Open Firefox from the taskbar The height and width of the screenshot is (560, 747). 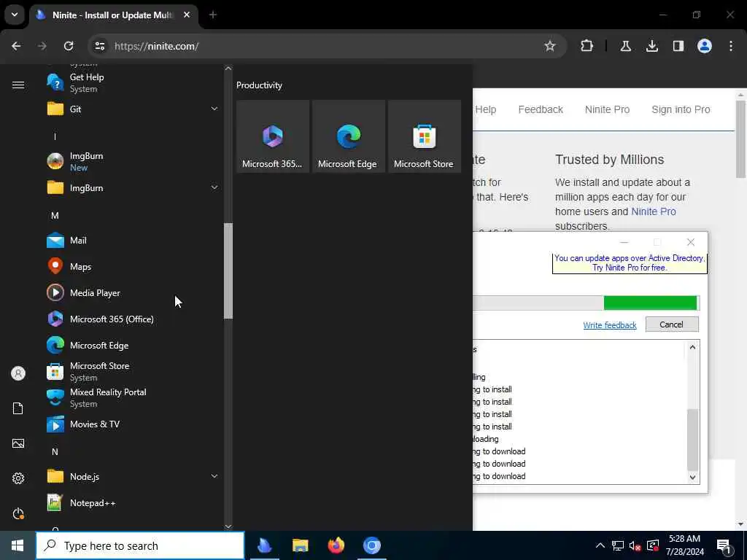point(336,545)
